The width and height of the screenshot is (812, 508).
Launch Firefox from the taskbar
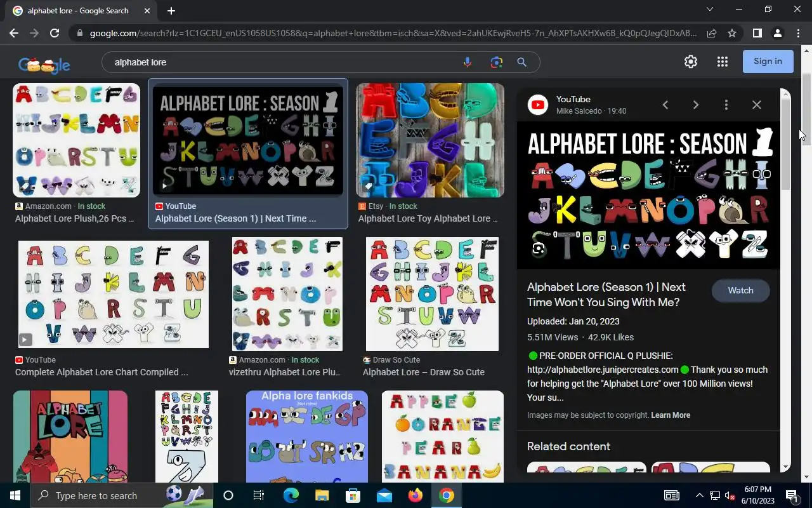pyautogui.click(x=416, y=495)
